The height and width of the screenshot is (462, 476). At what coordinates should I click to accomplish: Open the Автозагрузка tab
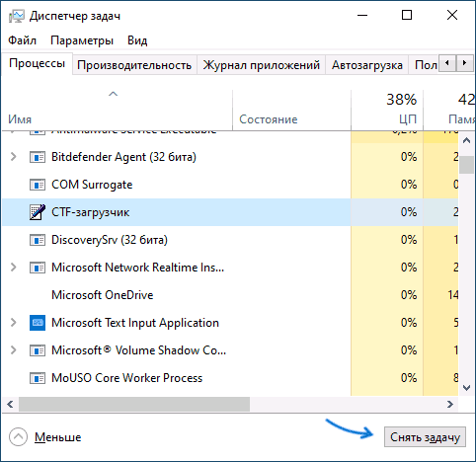pos(367,65)
